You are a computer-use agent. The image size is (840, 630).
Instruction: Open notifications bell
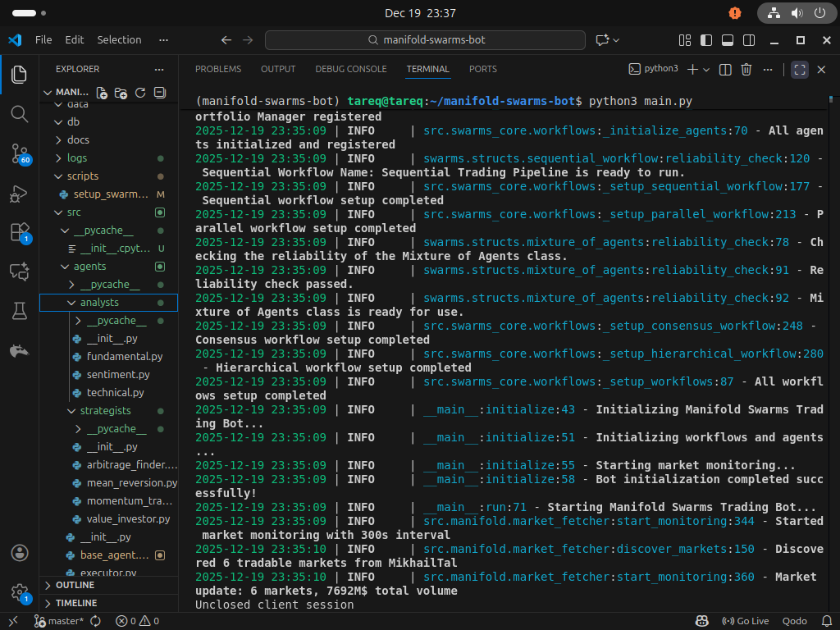click(827, 622)
